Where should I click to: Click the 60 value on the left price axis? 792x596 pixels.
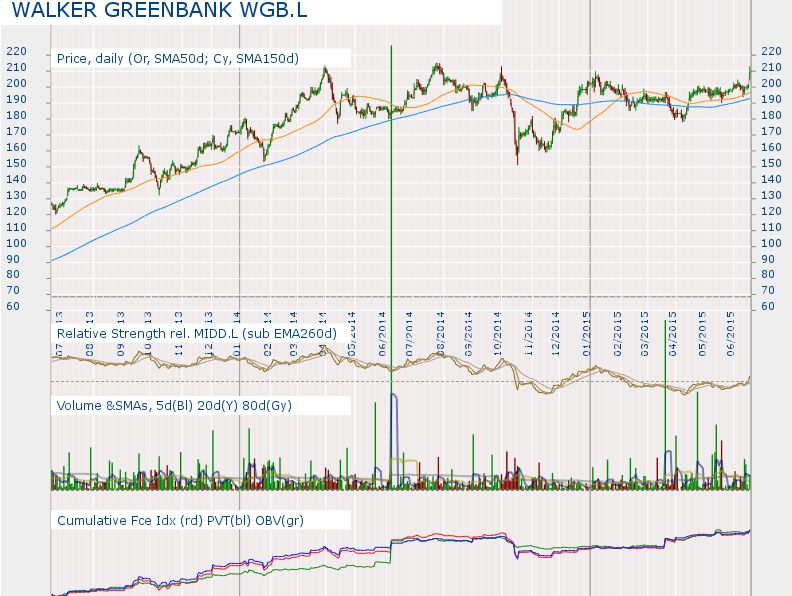point(13,307)
